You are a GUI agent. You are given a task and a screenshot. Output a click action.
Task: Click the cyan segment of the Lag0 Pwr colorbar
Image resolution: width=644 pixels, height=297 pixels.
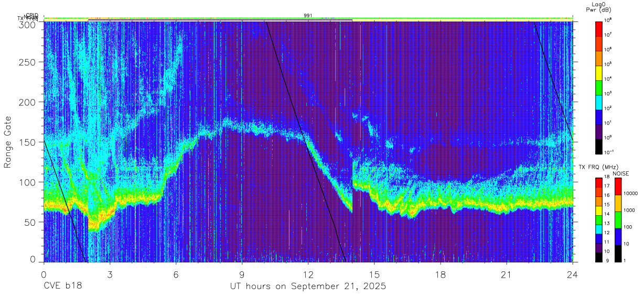tap(599, 101)
